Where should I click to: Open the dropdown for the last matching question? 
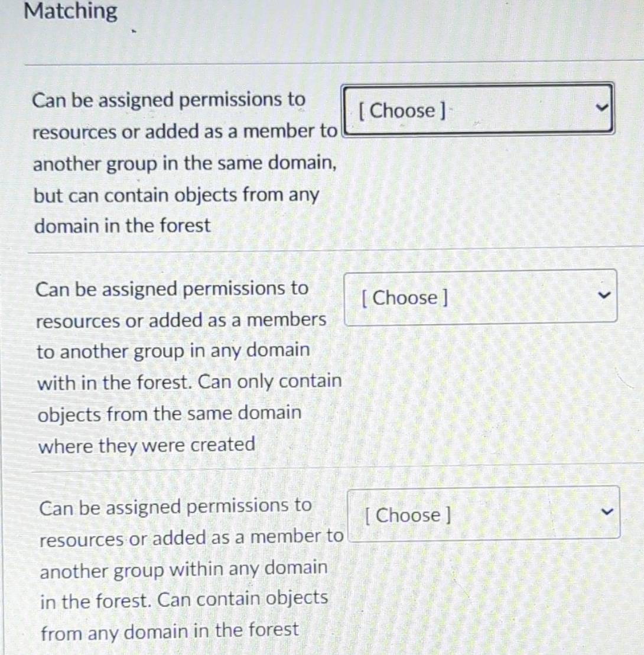pos(483,513)
